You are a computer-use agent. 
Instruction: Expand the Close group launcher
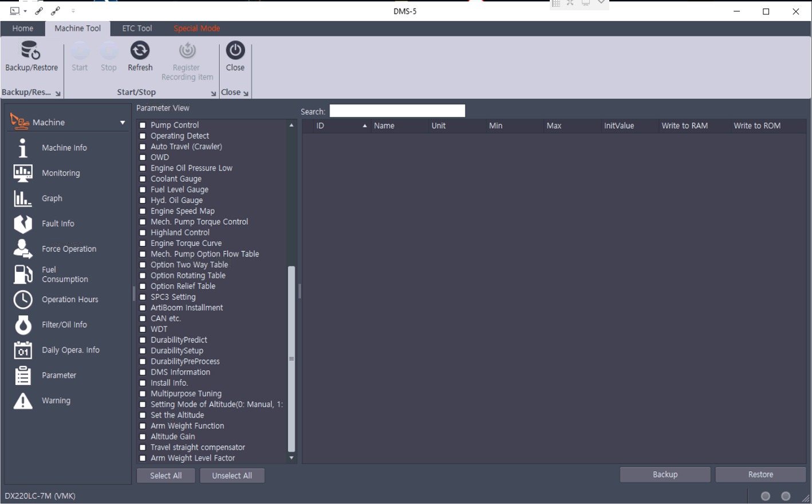click(246, 93)
